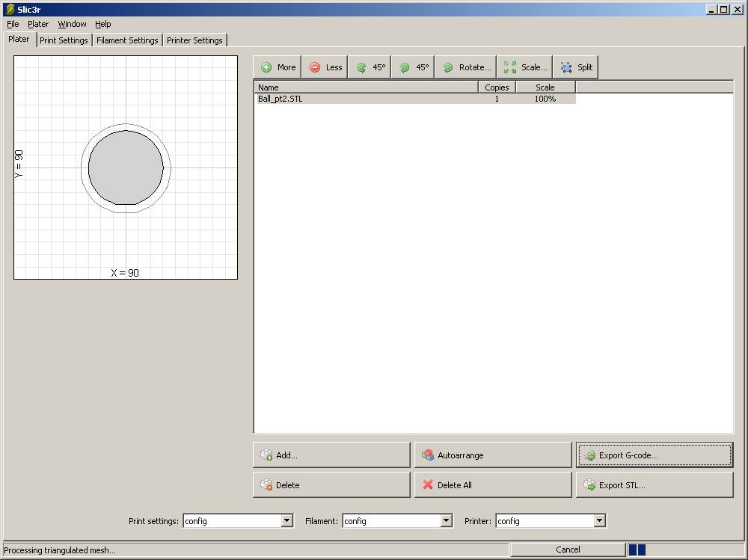Open the Help menu
The width and height of the screenshot is (748, 560).
click(x=103, y=24)
